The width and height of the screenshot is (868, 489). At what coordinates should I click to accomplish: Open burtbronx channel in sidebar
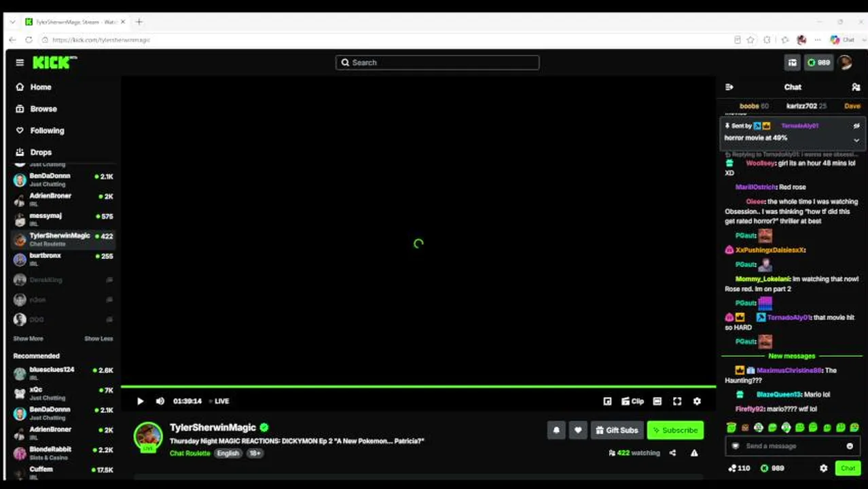[x=63, y=259]
